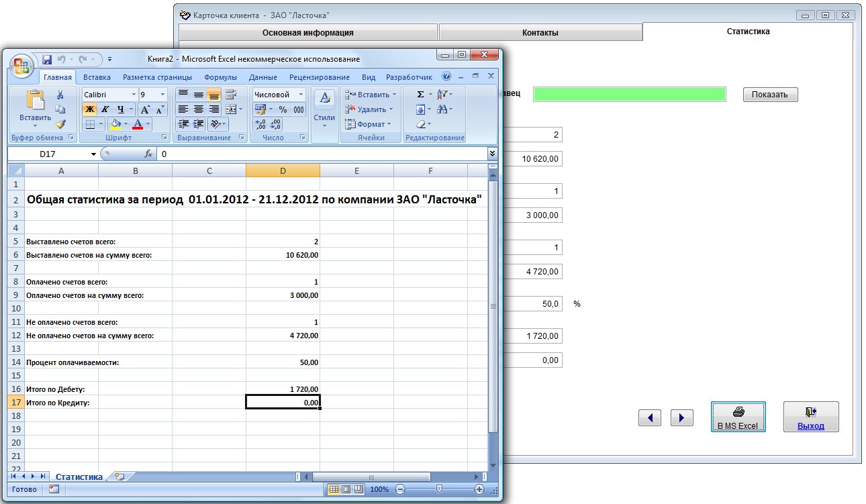This screenshot has width=866, height=504.
Task: Open Контакты tab in client card
Action: [x=540, y=32]
